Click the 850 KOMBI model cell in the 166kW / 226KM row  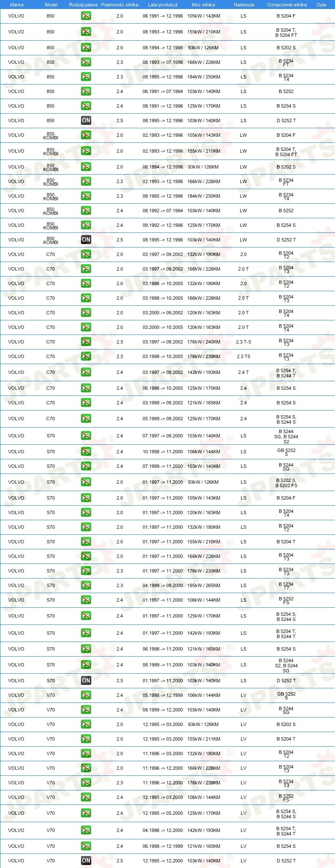pyautogui.click(x=51, y=182)
